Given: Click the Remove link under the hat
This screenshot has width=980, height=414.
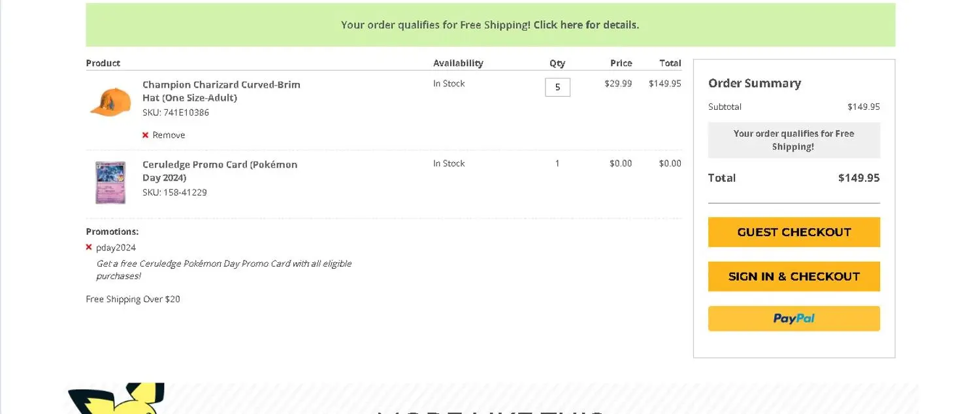Looking at the screenshot, I should tap(169, 135).
